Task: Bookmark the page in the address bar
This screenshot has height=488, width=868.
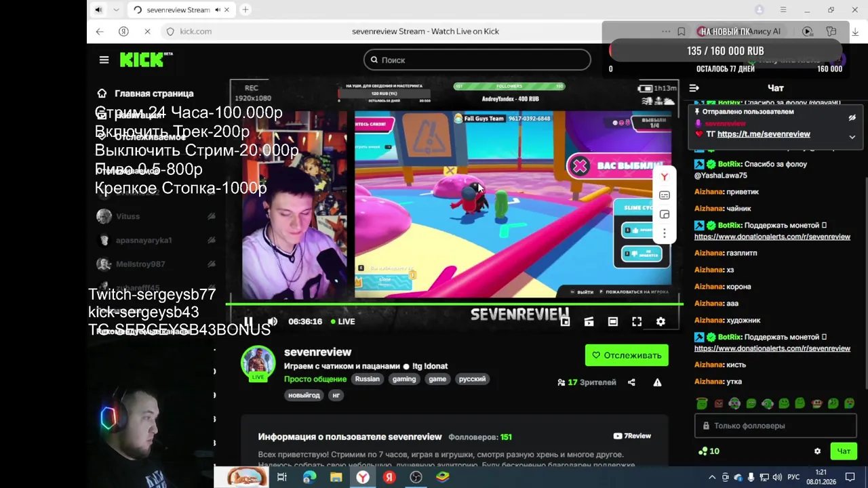Action: [x=682, y=31]
